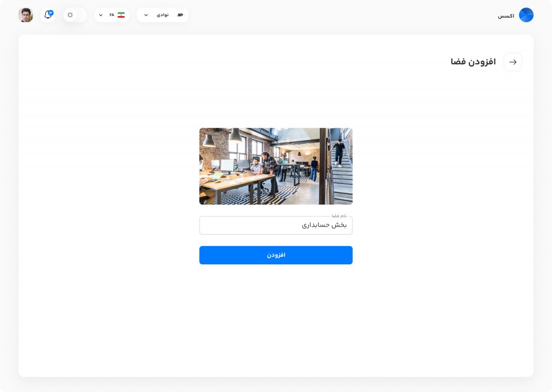The height and width of the screenshot is (392, 552).
Task: Open the FA language dropdown
Action: [x=112, y=15]
